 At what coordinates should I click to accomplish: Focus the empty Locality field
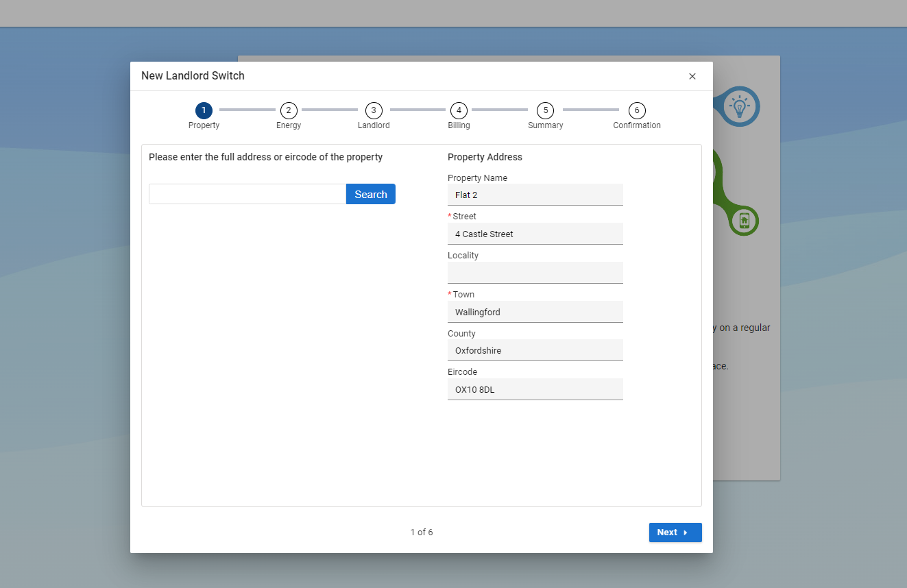[x=535, y=273]
